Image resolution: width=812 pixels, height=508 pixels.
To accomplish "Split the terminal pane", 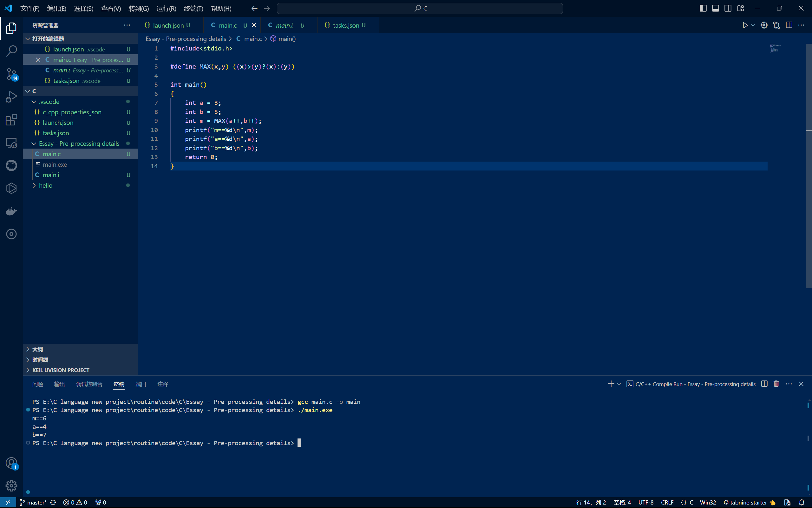I will [x=764, y=384].
